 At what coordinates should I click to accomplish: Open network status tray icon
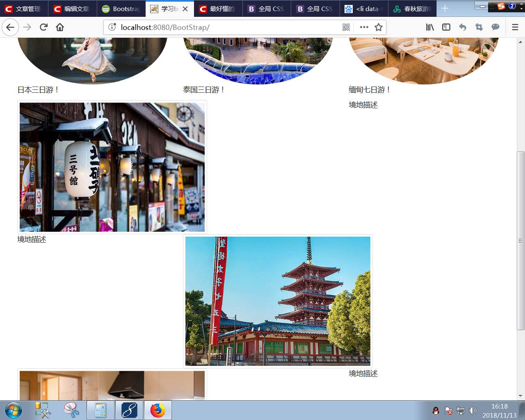pyautogui.click(x=461, y=411)
